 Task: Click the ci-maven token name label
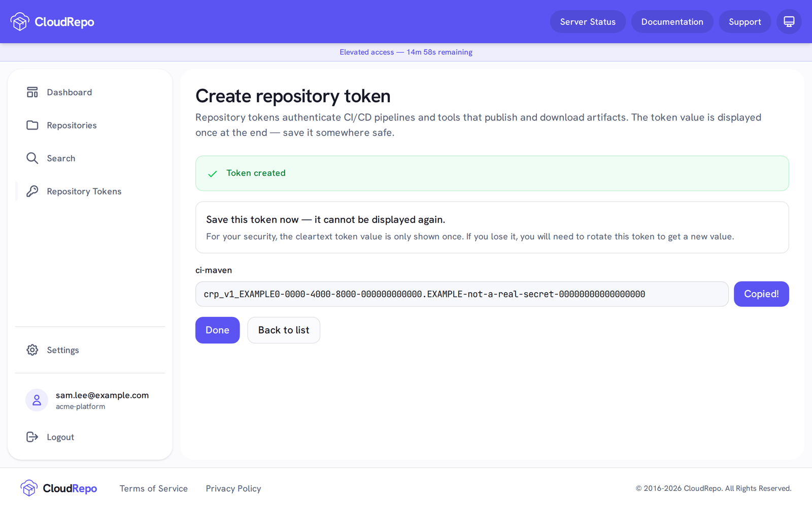(x=214, y=270)
